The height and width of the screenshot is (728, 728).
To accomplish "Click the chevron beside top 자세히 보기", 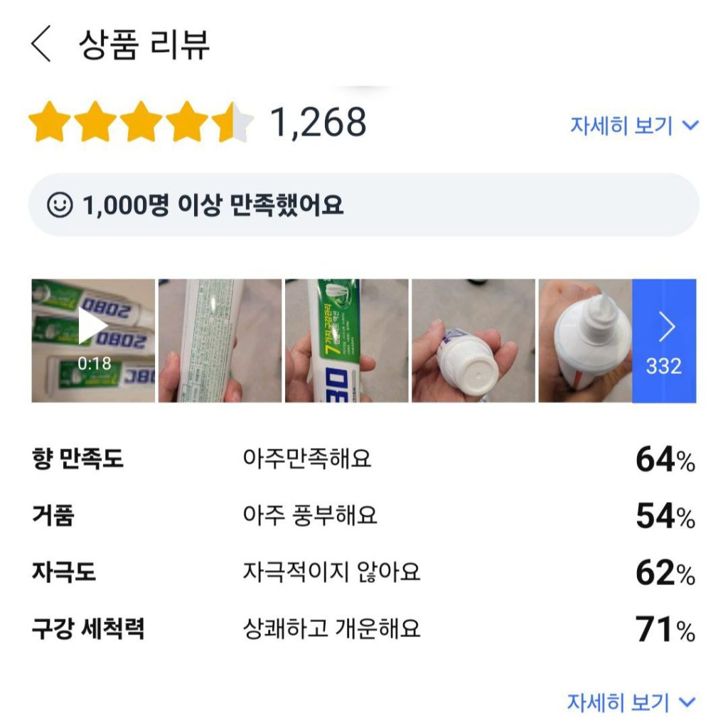I will point(690,126).
